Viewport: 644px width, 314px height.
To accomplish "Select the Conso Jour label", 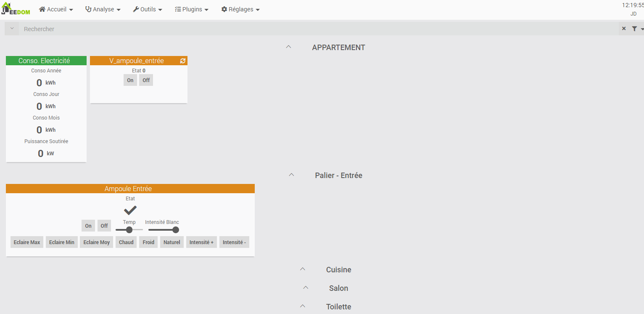I will pyautogui.click(x=46, y=94).
